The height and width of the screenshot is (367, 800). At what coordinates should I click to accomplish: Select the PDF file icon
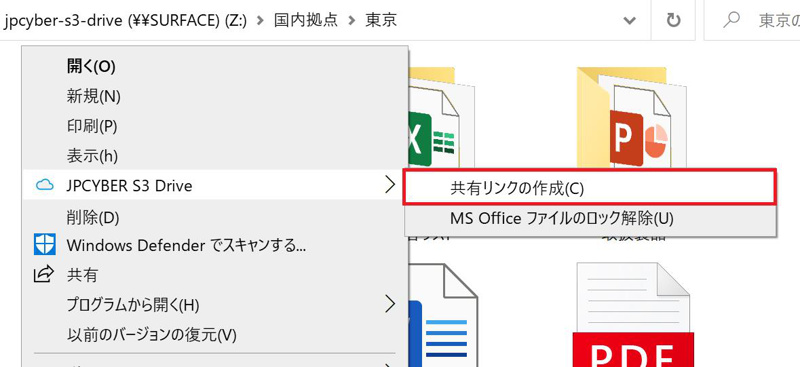coord(633,315)
